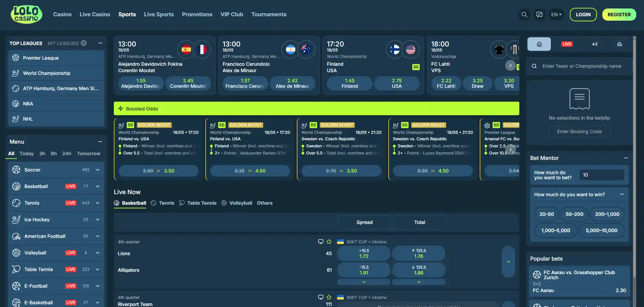Collapse the Bet Mentor panel
The width and height of the screenshot is (644, 307).
click(626, 158)
